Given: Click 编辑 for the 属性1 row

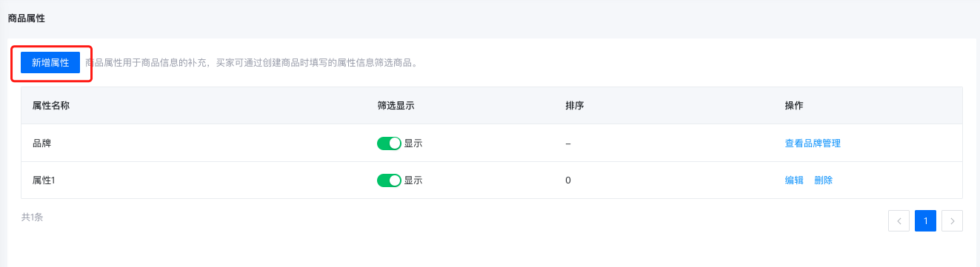Looking at the screenshot, I should [794, 180].
